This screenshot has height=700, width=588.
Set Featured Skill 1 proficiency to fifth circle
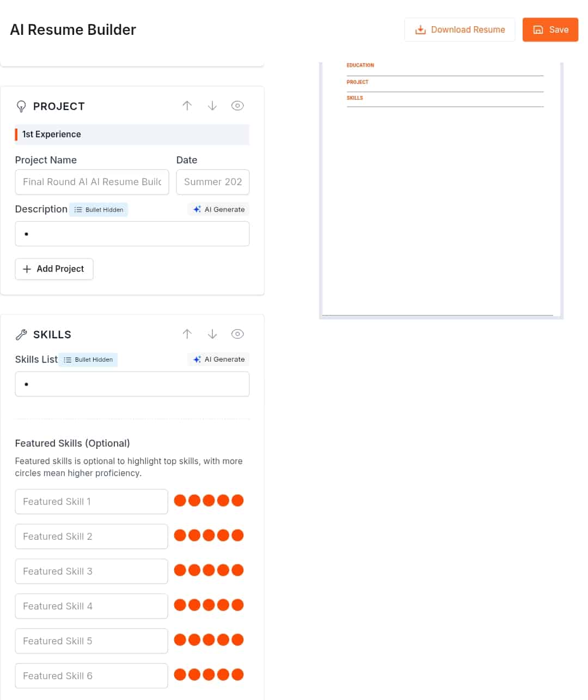(x=237, y=500)
